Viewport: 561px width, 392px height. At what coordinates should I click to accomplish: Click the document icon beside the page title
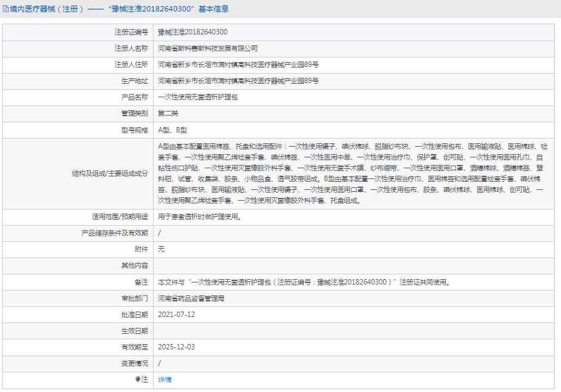(5, 9)
